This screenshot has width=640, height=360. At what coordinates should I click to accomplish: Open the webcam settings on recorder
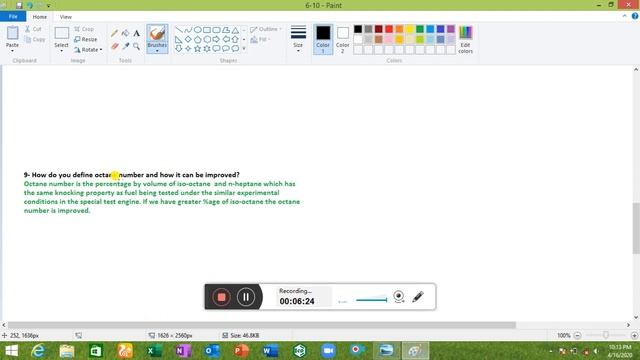tap(399, 297)
